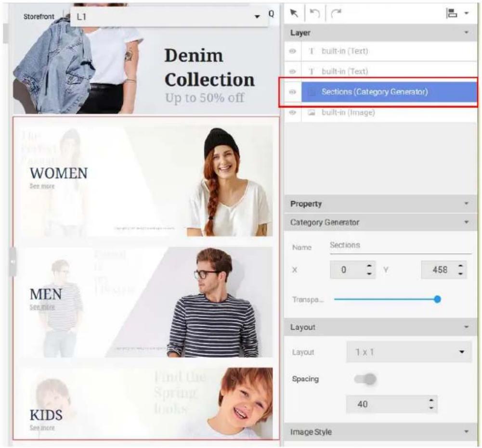482x448 pixels.
Task: Click the image type icon of built-in (Image)
Action: point(312,113)
